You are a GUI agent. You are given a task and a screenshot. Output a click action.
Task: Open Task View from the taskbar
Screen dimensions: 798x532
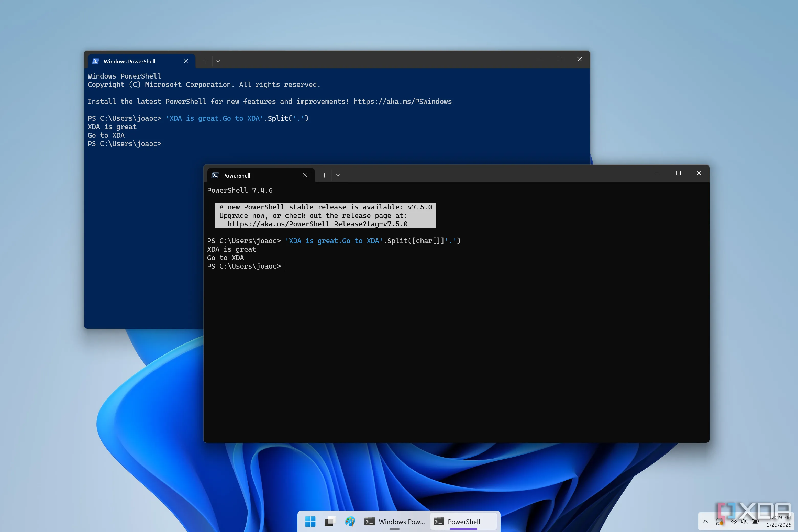330,522
